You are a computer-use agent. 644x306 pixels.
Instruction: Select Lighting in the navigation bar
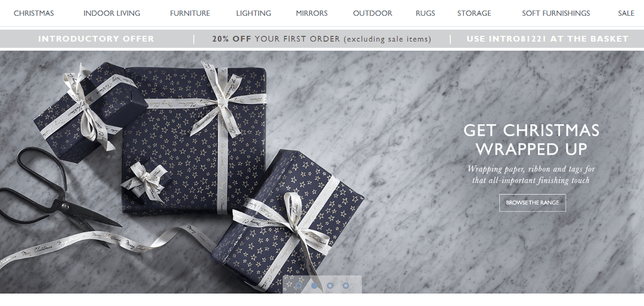point(253,13)
